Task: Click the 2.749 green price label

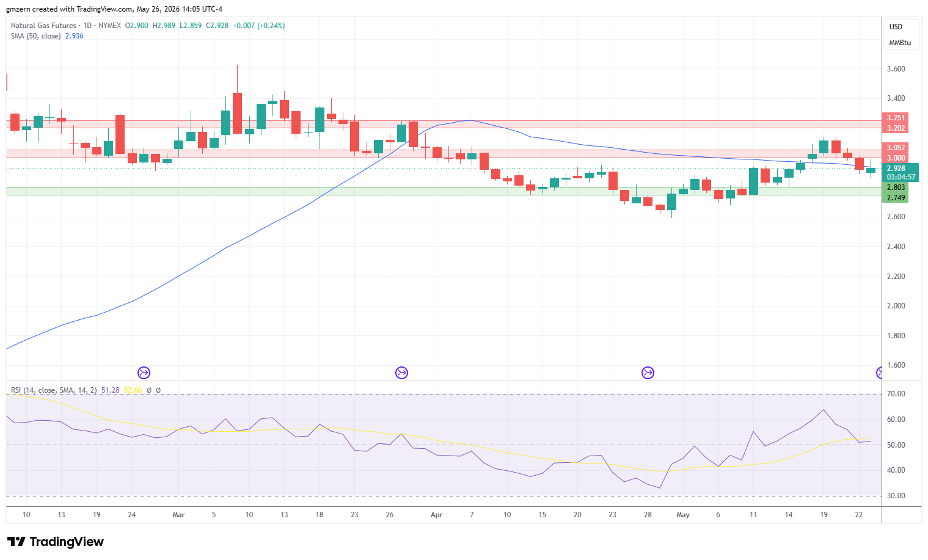Action: (896, 198)
